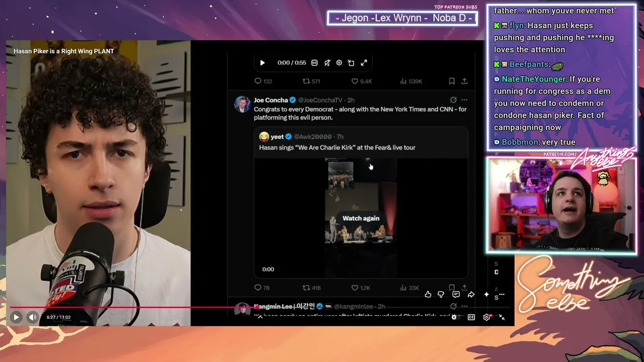This screenshot has height=362, width=644.
Task: Enable picture-in-picture on the tweet video
Action: [351, 63]
